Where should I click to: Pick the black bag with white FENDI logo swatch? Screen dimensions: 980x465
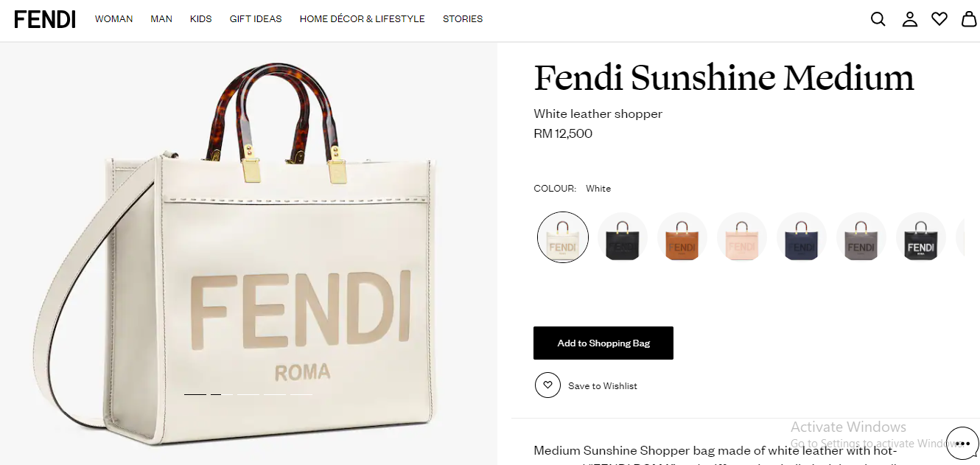pyautogui.click(x=921, y=237)
